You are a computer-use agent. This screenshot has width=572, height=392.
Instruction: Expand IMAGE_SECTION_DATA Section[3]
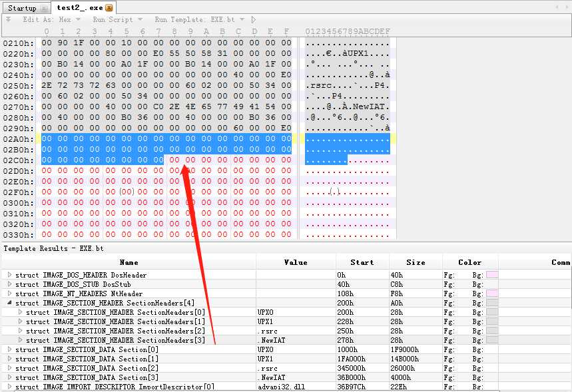click(x=9, y=377)
